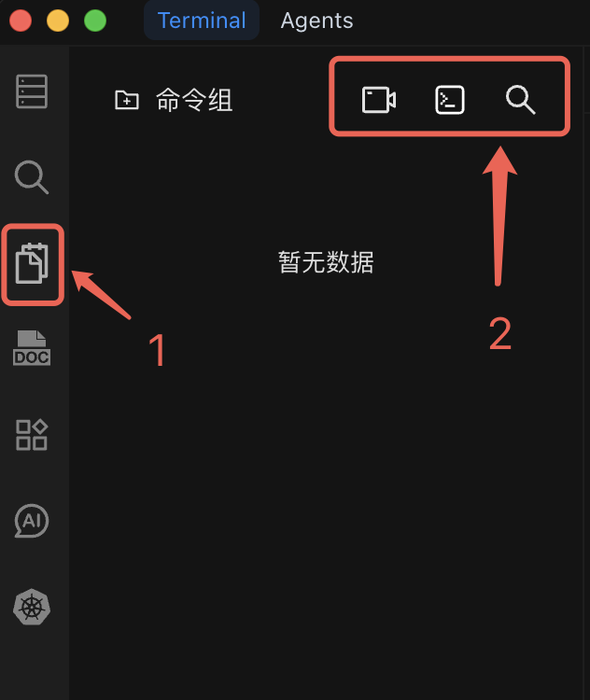Open the AI chat assistant icon
Screen dimensions: 590x700
pyautogui.click(x=32, y=521)
